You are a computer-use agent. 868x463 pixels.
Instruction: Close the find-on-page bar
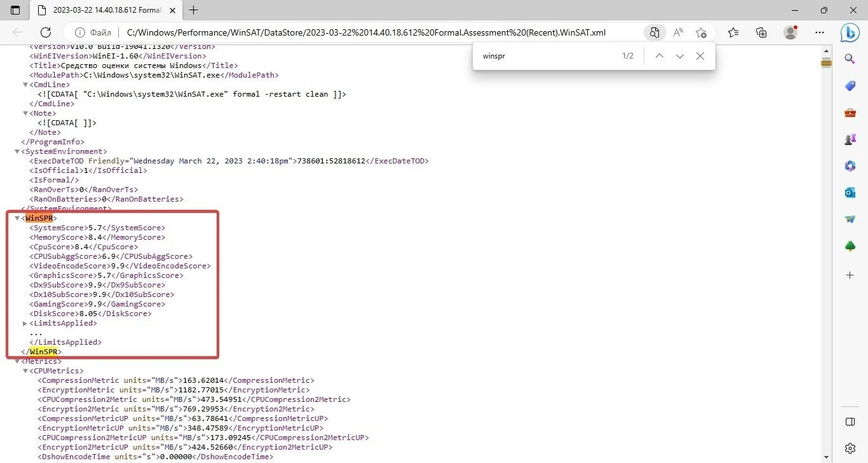point(700,56)
